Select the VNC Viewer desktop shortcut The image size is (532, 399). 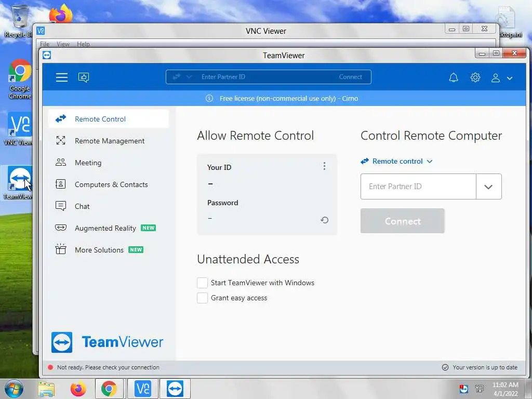[x=20, y=129]
